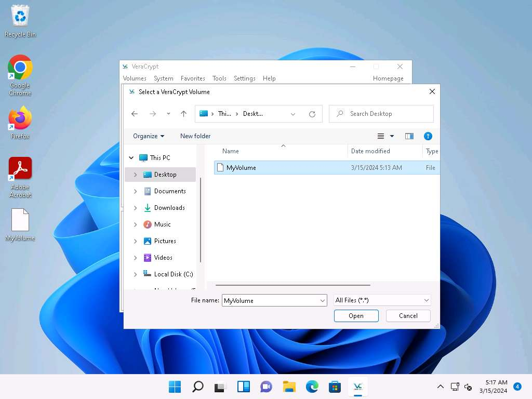This screenshot has height=399, width=532.
Task: Open the All Files type dropdown
Action: (382, 300)
